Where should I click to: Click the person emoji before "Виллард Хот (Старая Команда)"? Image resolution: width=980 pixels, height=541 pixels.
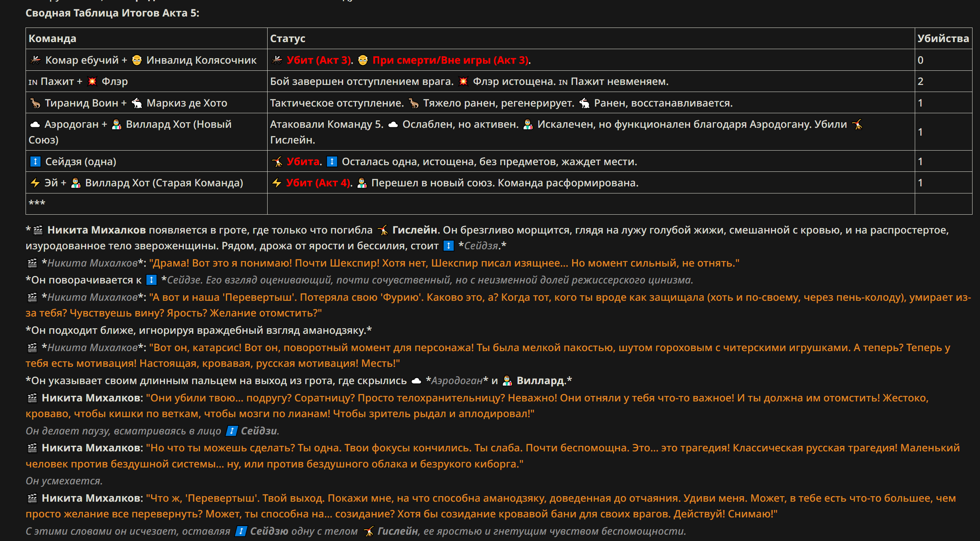tap(75, 183)
